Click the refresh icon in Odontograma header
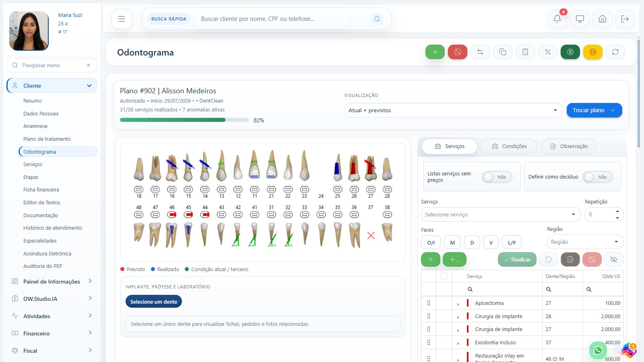644x362 pixels. click(615, 52)
